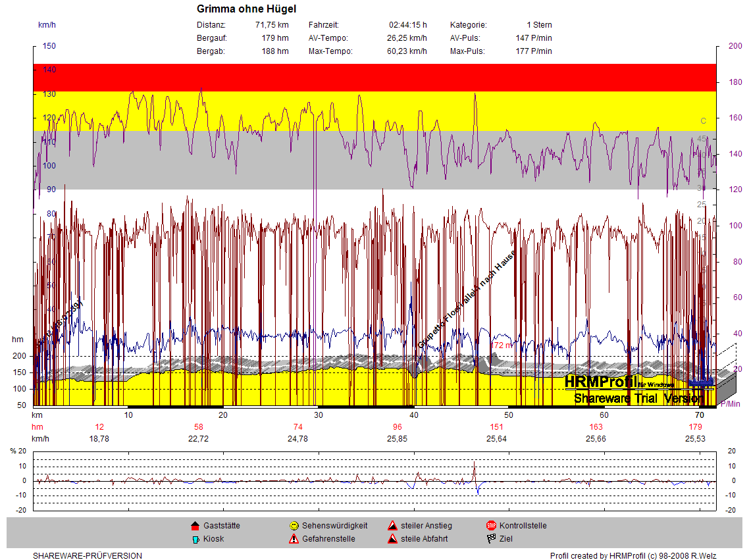Viewport: 749px width, 560px height.
Task: Click the steiler Anstieg triangle icon
Action: (x=392, y=526)
